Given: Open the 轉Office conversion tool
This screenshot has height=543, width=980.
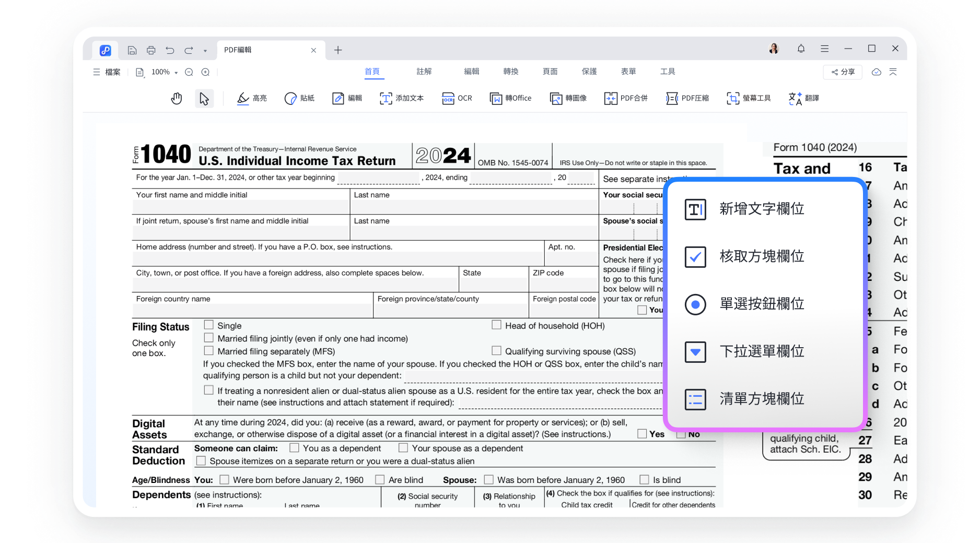Looking at the screenshot, I should tap(510, 98).
